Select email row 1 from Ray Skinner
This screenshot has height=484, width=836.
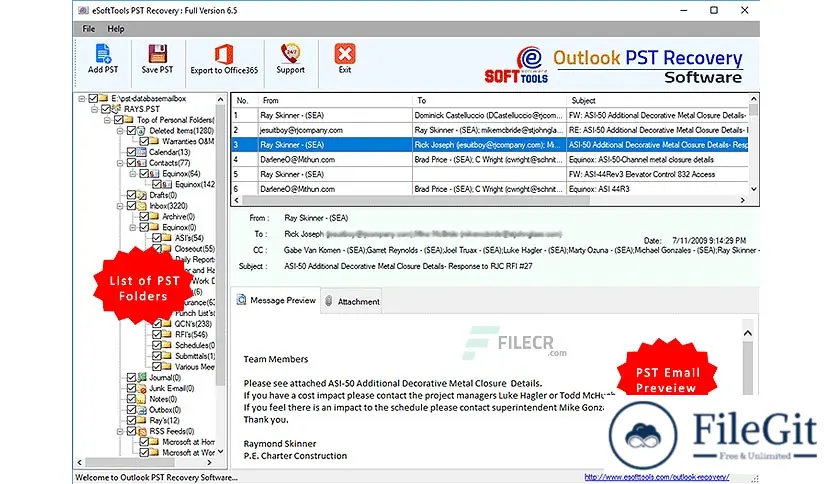pyautogui.click(x=489, y=115)
